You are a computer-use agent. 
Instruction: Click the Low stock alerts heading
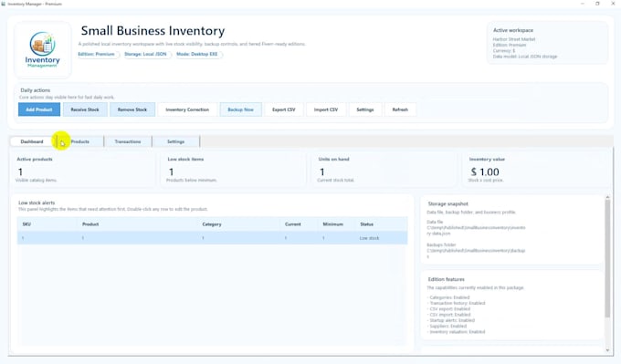[37, 203]
